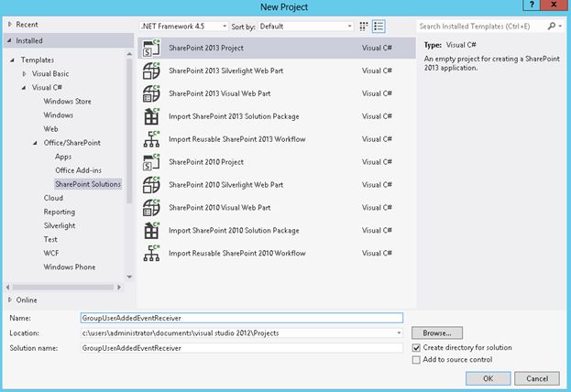571x392 pixels.
Task: Click the tree vertical scrollbar thumb
Action: point(129,131)
